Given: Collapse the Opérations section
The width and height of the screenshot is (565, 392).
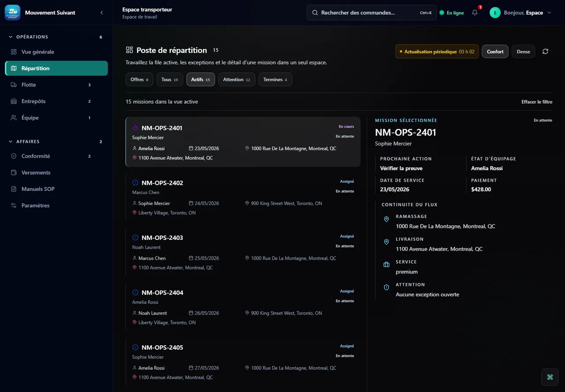Looking at the screenshot, I should click(x=11, y=37).
